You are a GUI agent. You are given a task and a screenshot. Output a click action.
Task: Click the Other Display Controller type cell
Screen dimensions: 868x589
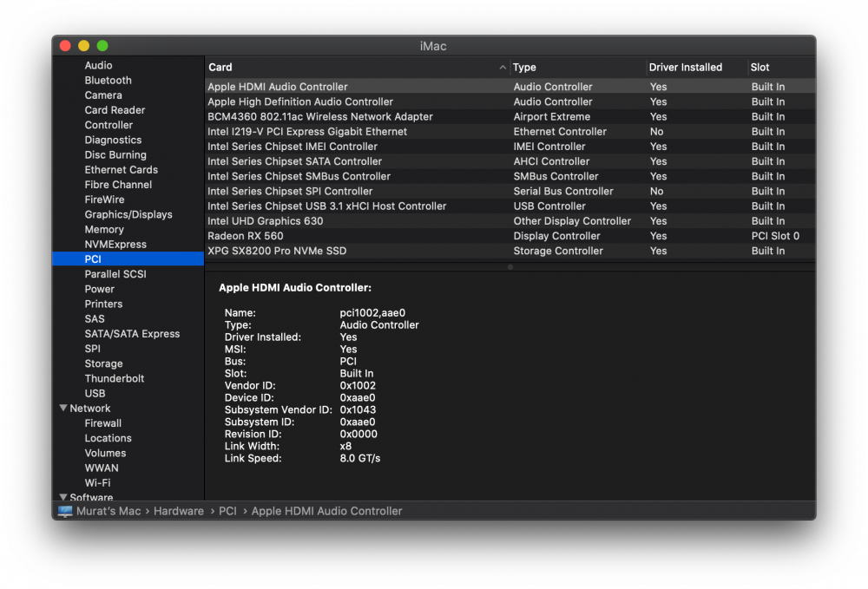pyautogui.click(x=572, y=221)
